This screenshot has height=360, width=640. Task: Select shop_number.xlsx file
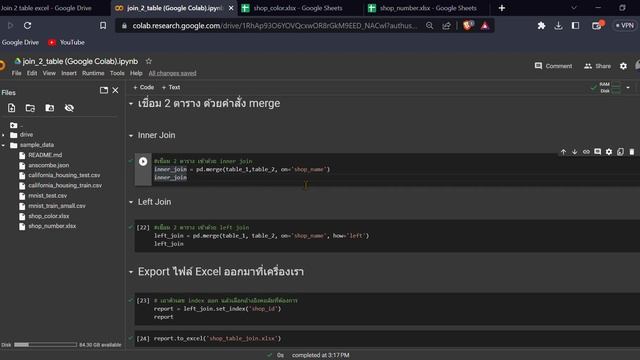click(x=52, y=226)
